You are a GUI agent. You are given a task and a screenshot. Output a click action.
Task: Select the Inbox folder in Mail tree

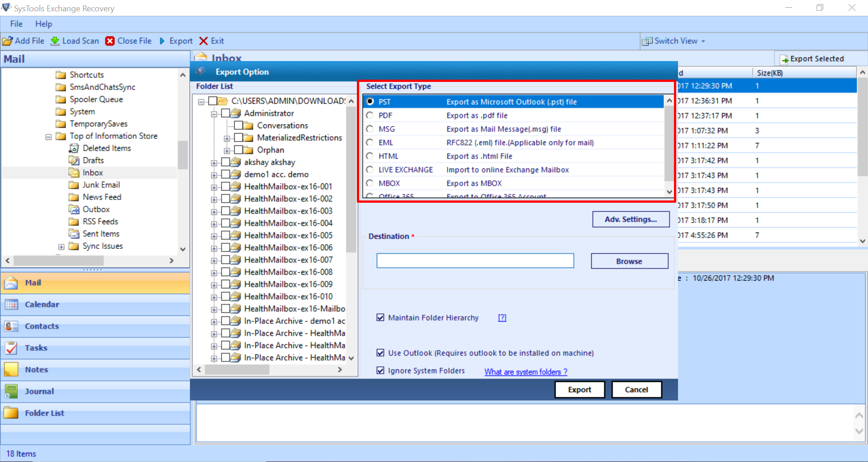point(93,173)
